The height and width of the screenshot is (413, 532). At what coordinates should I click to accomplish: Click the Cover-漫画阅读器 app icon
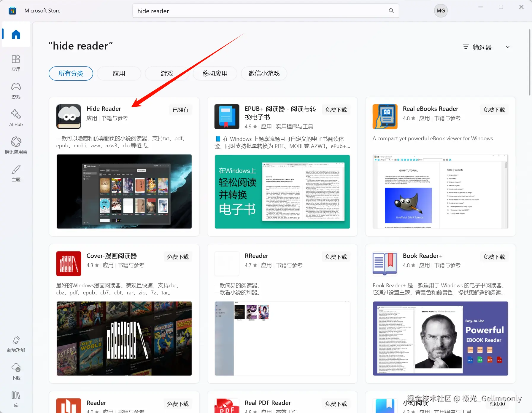[x=69, y=264]
